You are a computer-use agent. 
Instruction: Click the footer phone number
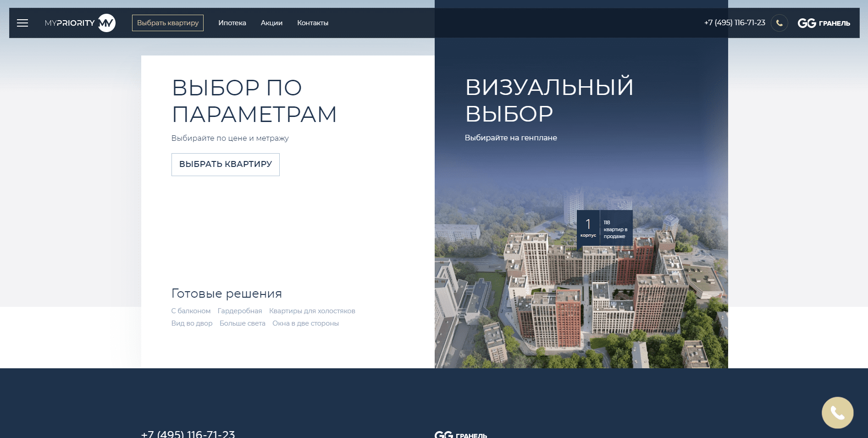[188, 433]
